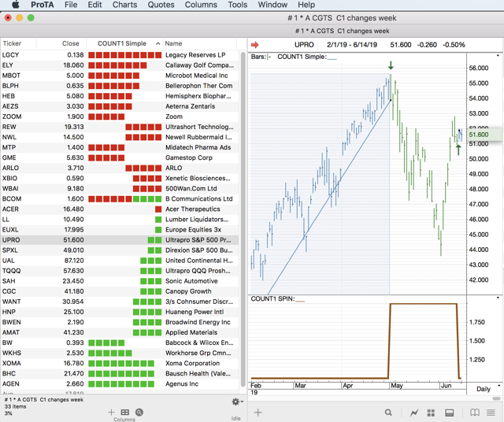
Task: Click the Workhorse Grp name cell
Action: coord(198,354)
